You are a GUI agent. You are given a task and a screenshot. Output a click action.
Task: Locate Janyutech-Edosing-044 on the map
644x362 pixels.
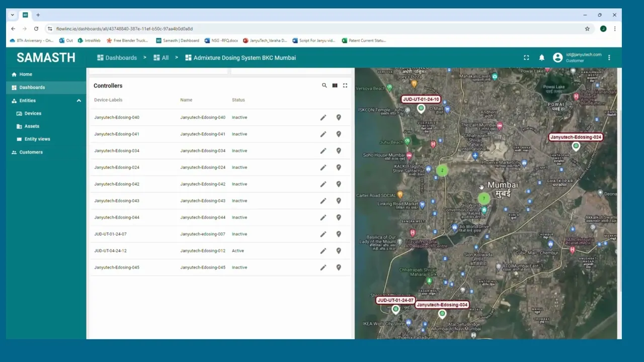tap(339, 217)
